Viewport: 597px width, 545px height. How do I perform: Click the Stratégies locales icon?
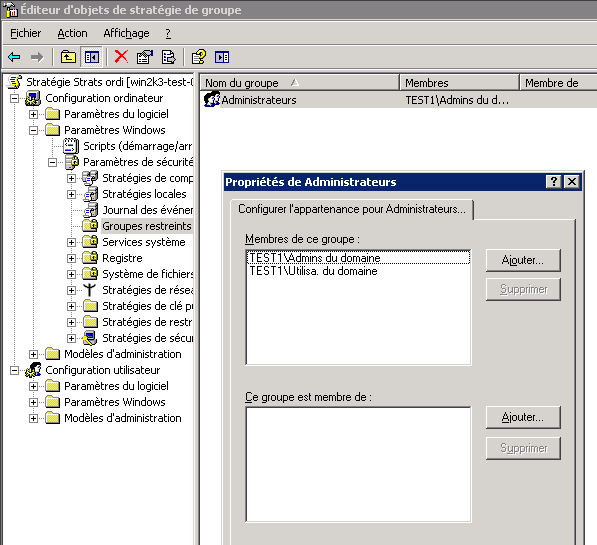91,194
